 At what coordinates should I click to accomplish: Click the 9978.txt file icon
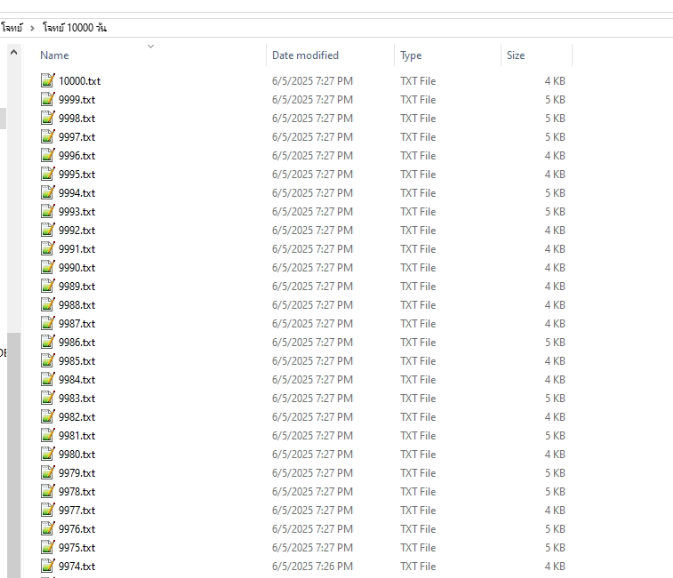click(48, 491)
